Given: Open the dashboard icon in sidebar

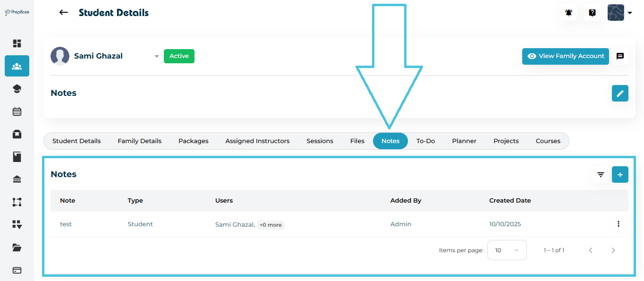Looking at the screenshot, I should tap(17, 43).
